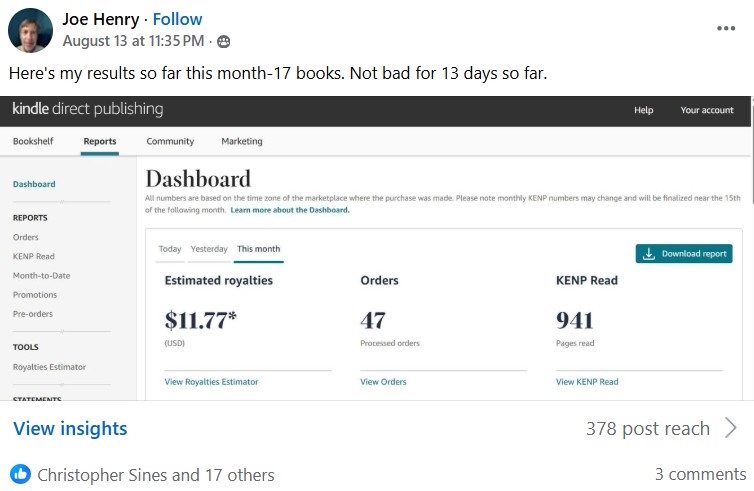Screen dimensions: 754x491
Task: Open KENP Read report in sidebar
Action: pyautogui.click(x=34, y=256)
